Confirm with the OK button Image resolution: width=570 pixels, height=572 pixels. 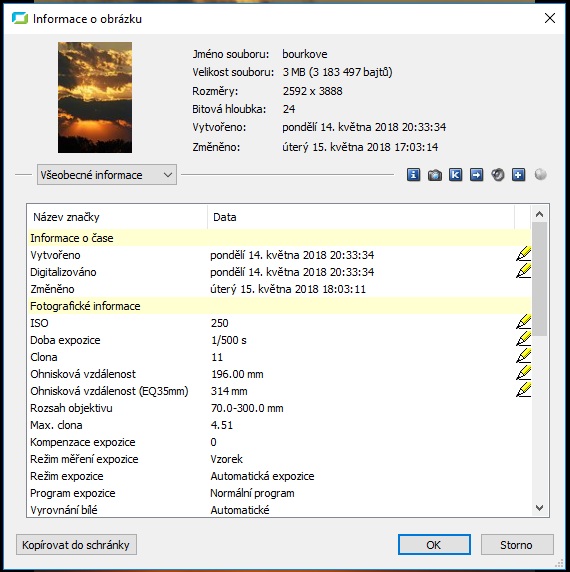(x=434, y=545)
